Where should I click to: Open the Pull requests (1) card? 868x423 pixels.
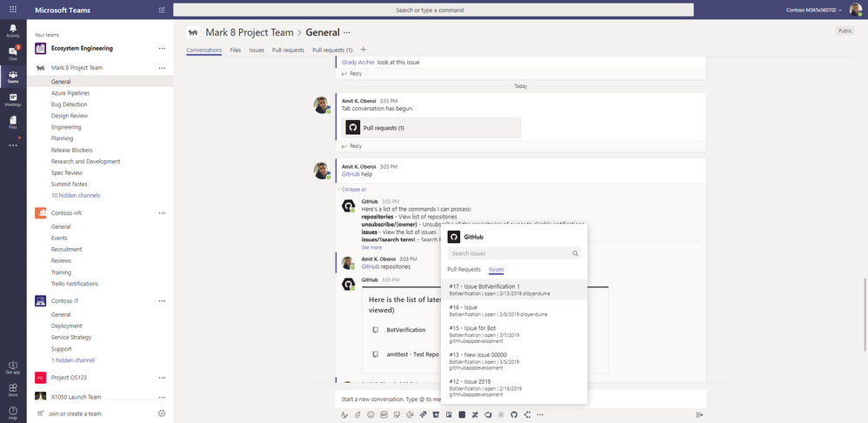[x=431, y=128]
